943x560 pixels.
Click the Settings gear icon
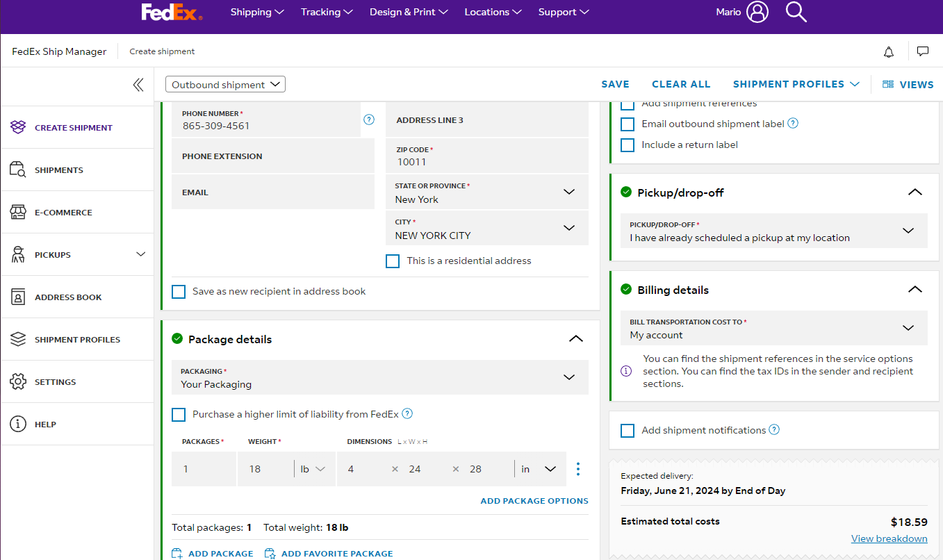point(18,381)
